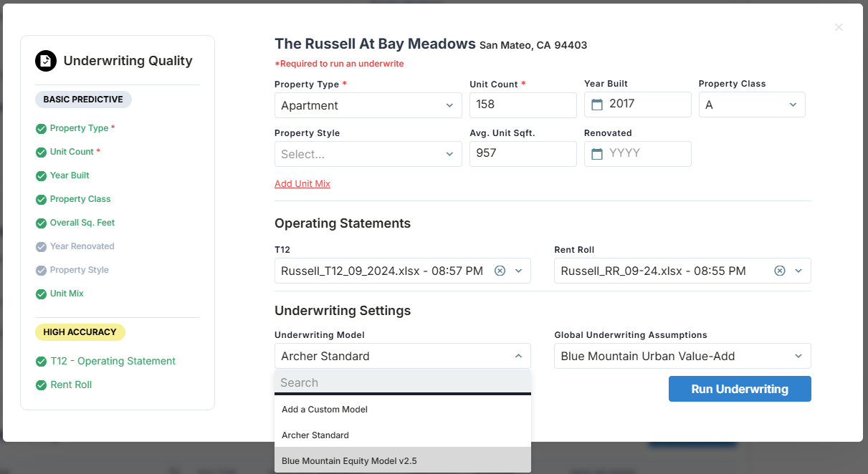The width and height of the screenshot is (868, 474).
Task: Expand the Property Class dropdown
Action: pyautogui.click(x=752, y=105)
